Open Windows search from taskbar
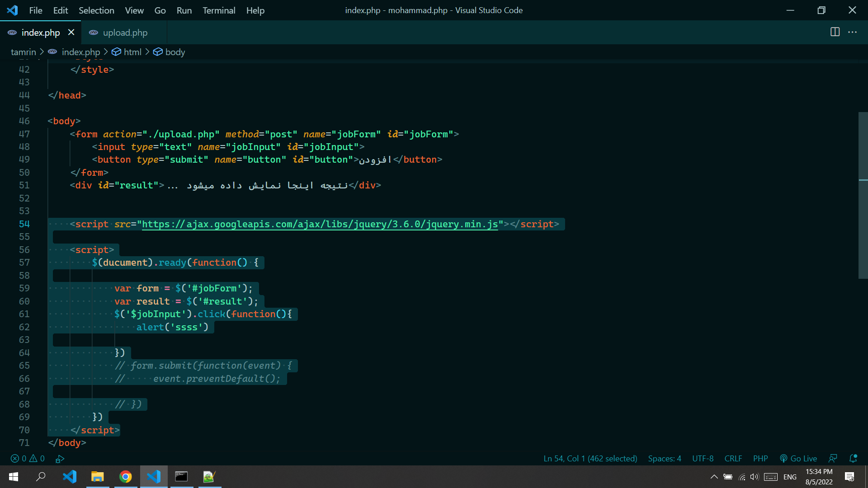 coord(41,477)
